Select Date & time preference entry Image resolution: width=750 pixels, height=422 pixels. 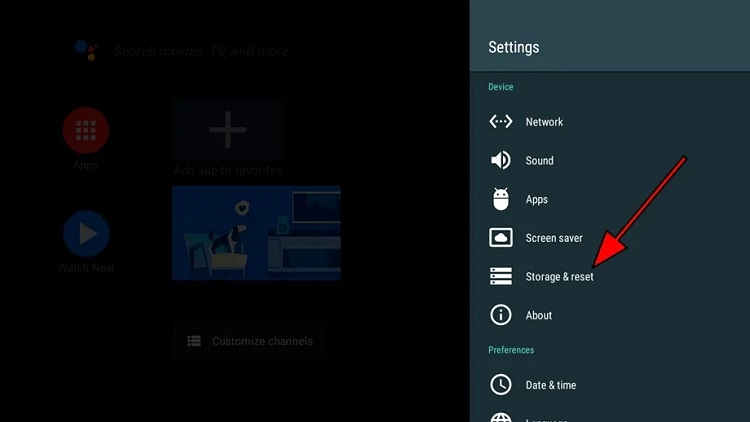coord(610,385)
